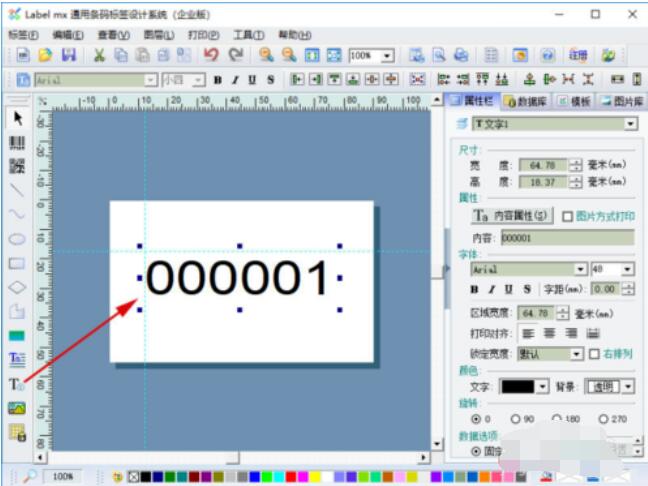Open the 标签 menu

tap(23, 35)
